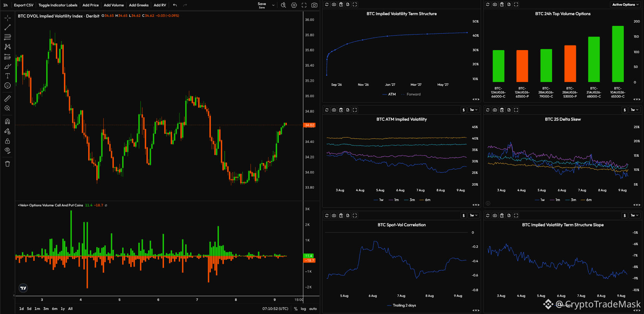Pick the ruler measure tool
Image resolution: width=644 pixels, height=314 pixels.
tap(7, 99)
